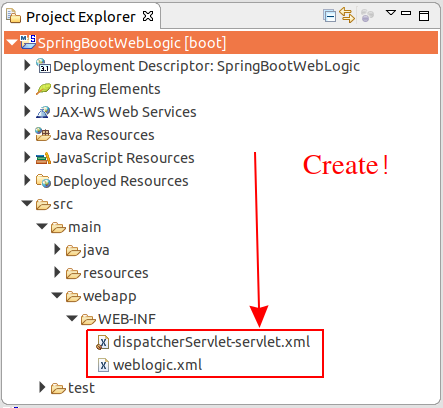This screenshot has height=408, width=443.
Task: Click the Deployment Descriptor icon
Action: click(x=43, y=66)
